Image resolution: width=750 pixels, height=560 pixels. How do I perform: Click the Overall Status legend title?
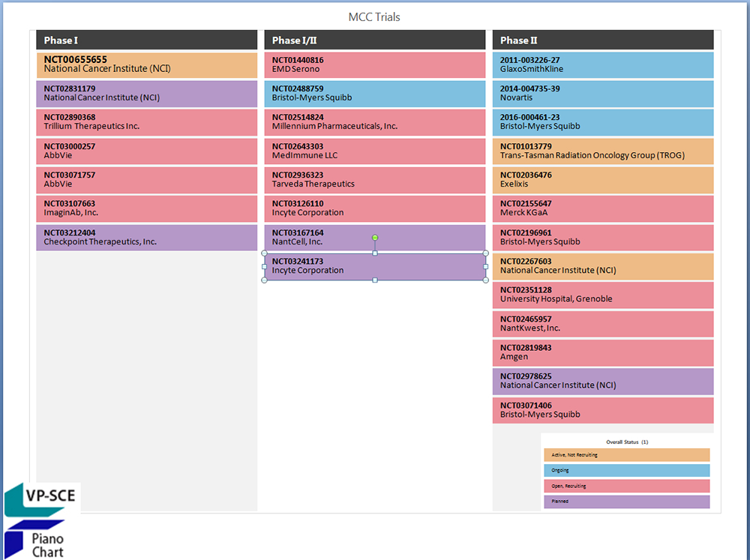(627, 442)
